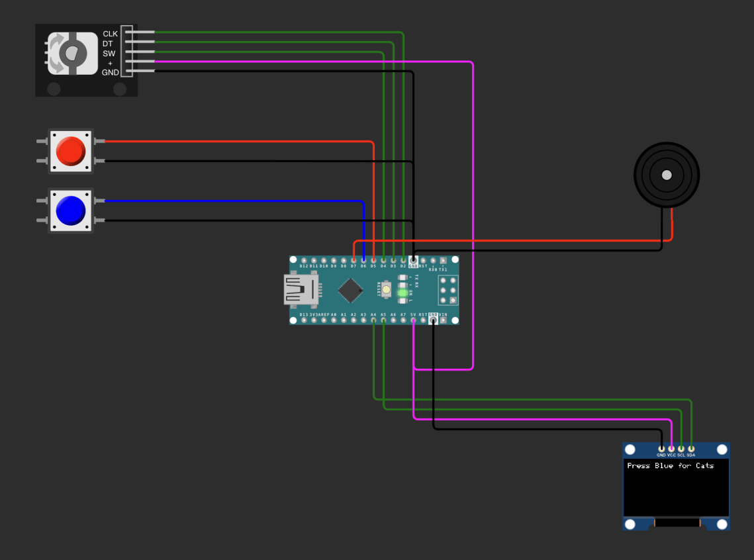754x560 pixels.
Task: Click the Nano 5V pin with magenta wire
Action: tap(413, 320)
